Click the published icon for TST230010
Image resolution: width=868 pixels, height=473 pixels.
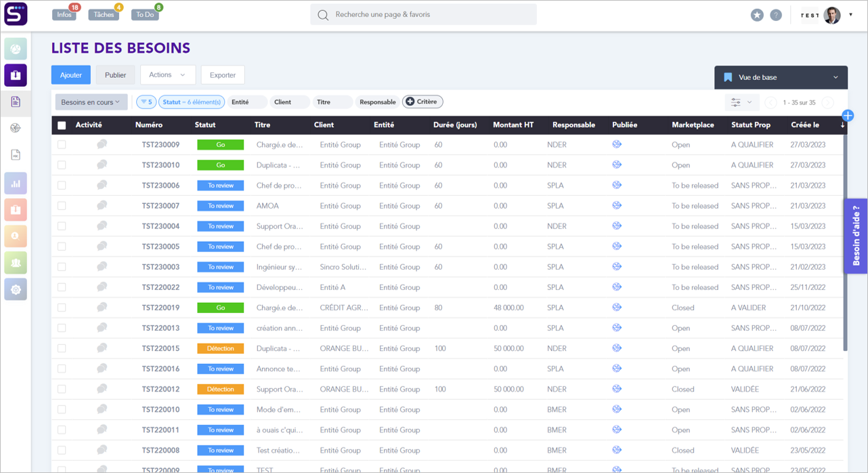tap(617, 165)
